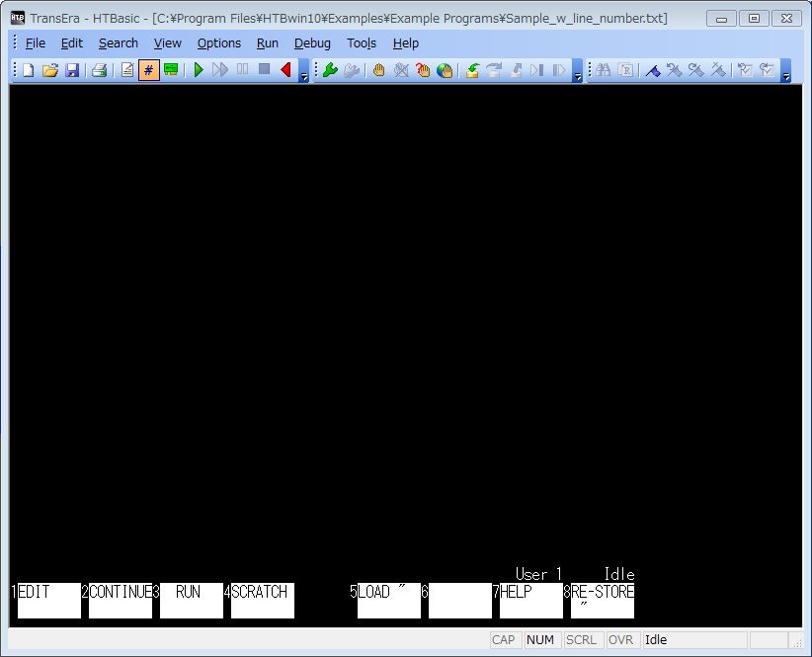Save the program with the floppy disk icon
Image resolution: width=812 pixels, height=657 pixels.
[72, 70]
